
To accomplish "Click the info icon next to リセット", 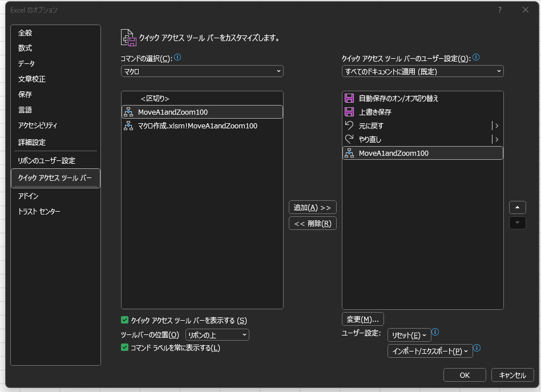I will point(435,332).
